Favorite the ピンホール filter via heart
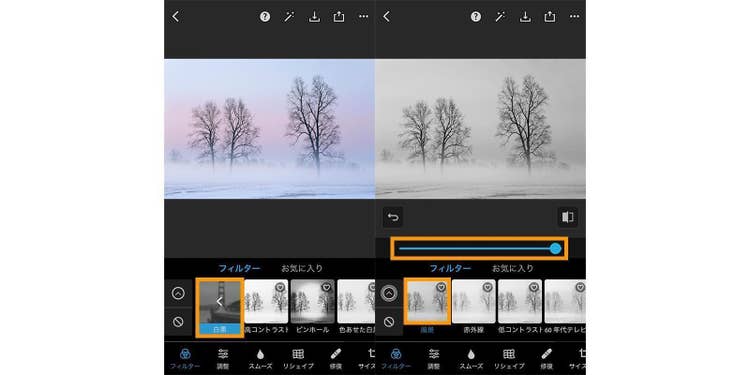The image size is (750, 375). click(x=327, y=287)
